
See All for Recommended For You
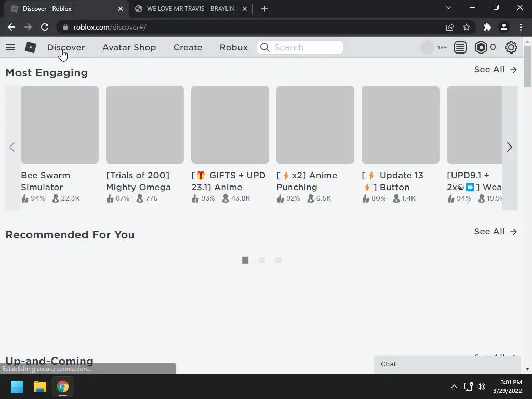pyautogui.click(x=495, y=232)
